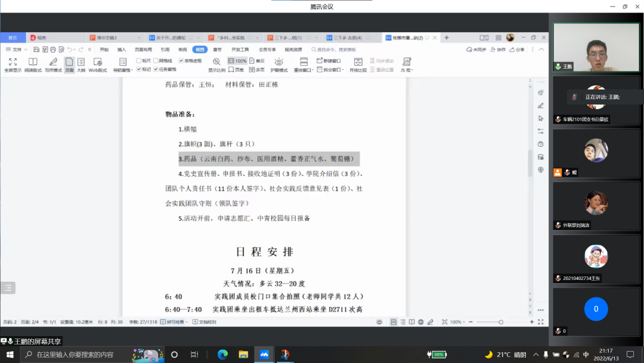Switch to the 页面布局 ribbon tab

143,50
